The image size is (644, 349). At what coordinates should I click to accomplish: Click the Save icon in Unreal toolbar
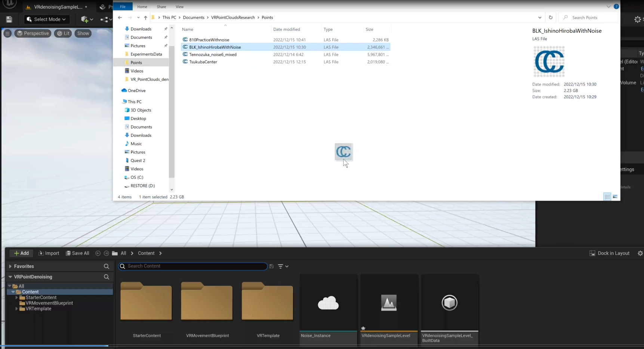click(x=9, y=19)
